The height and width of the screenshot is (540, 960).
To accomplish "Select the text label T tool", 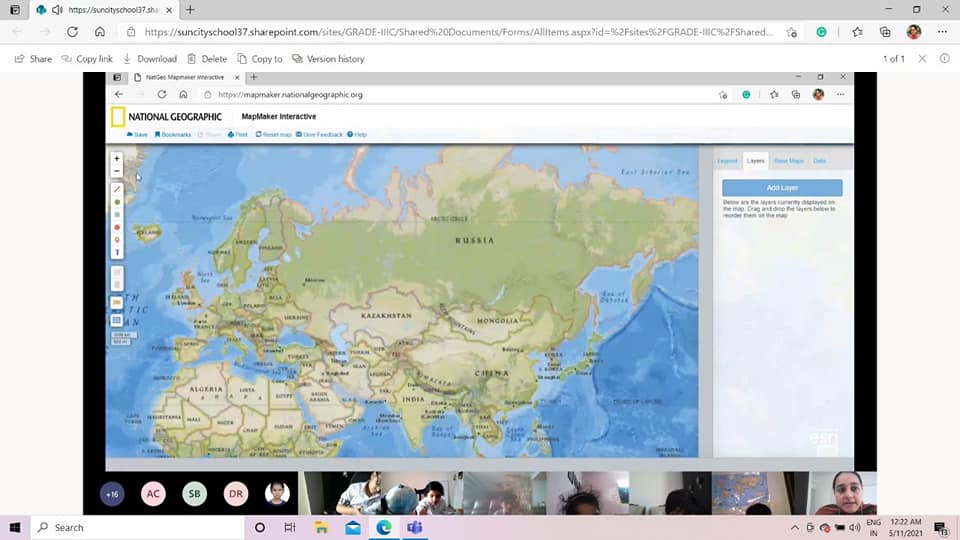I will point(117,252).
